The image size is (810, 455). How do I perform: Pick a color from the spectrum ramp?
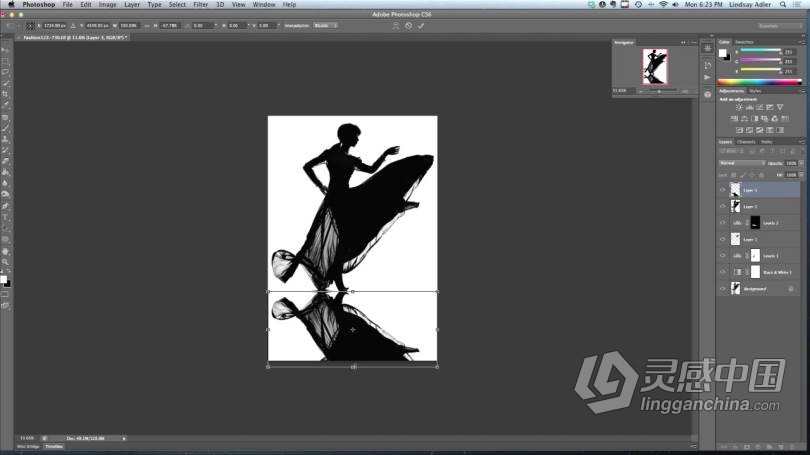tap(759, 82)
